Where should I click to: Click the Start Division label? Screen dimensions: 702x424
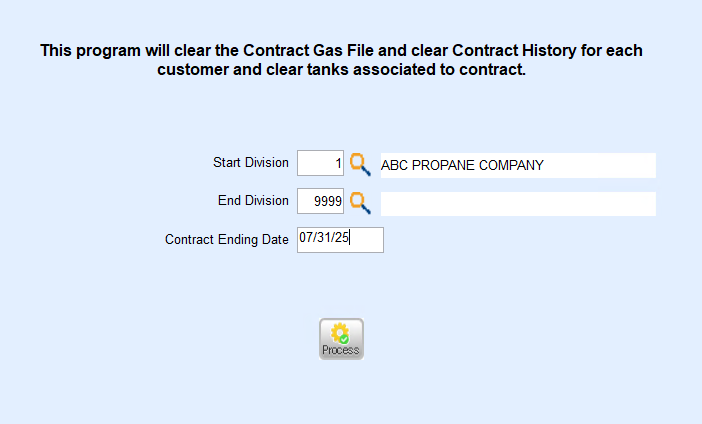point(250,162)
